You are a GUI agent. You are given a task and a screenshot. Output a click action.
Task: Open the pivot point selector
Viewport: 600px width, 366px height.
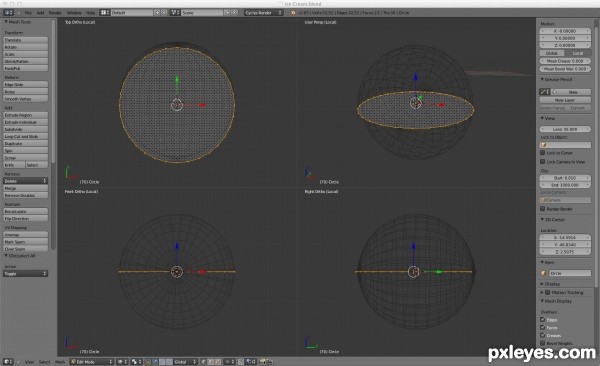(136, 362)
